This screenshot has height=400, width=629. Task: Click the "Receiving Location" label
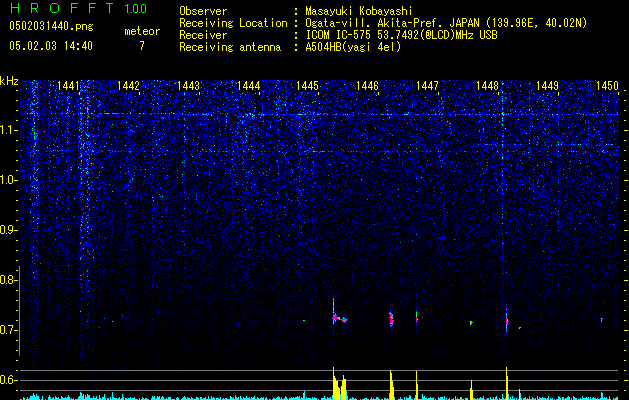[x=233, y=24]
